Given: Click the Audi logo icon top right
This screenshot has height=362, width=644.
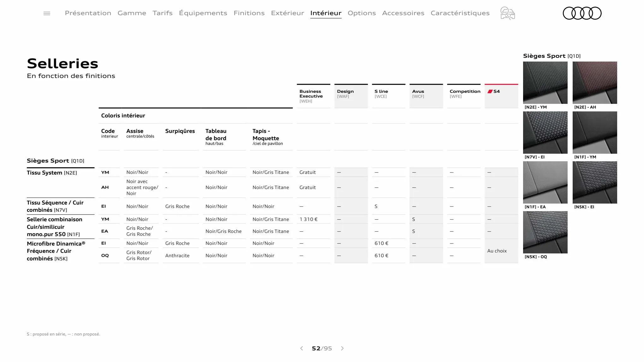Looking at the screenshot, I should (x=582, y=13).
